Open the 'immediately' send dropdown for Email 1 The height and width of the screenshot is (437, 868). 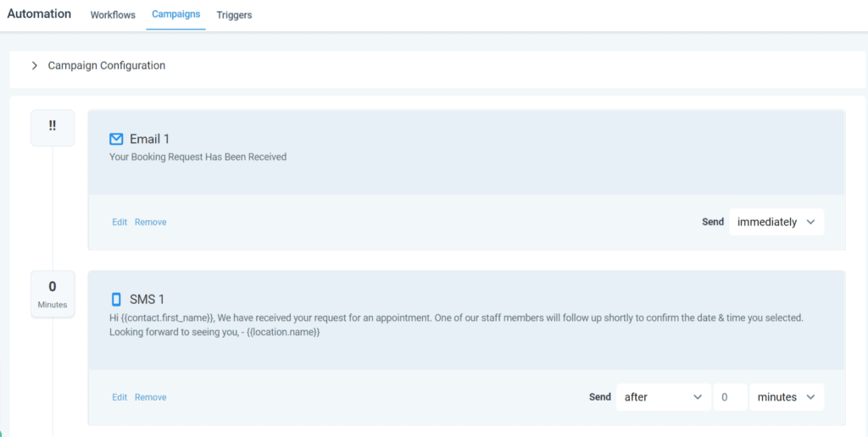(776, 222)
